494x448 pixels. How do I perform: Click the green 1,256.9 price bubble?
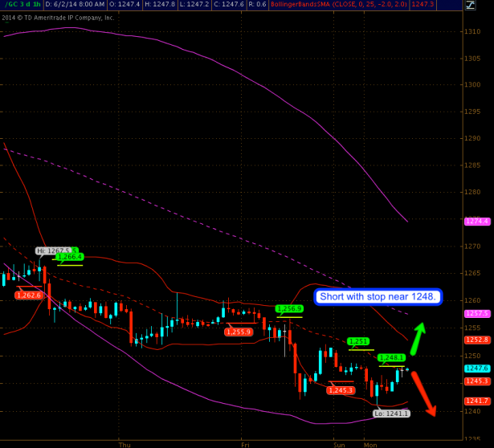(x=289, y=308)
